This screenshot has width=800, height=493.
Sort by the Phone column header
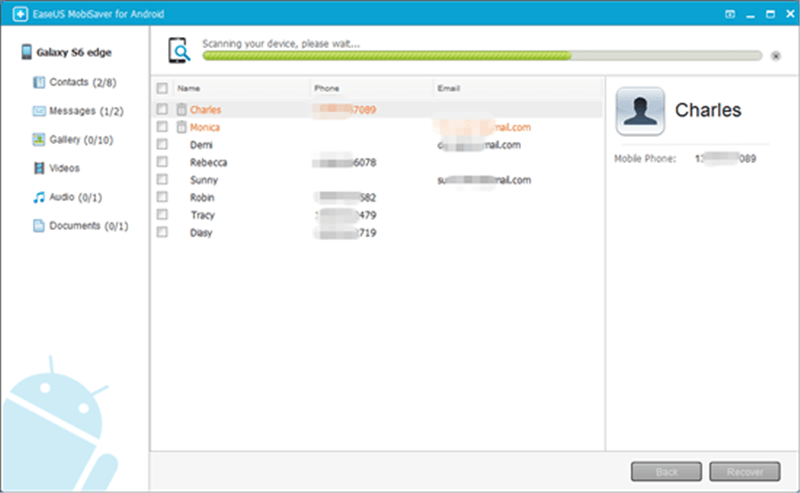[327, 88]
